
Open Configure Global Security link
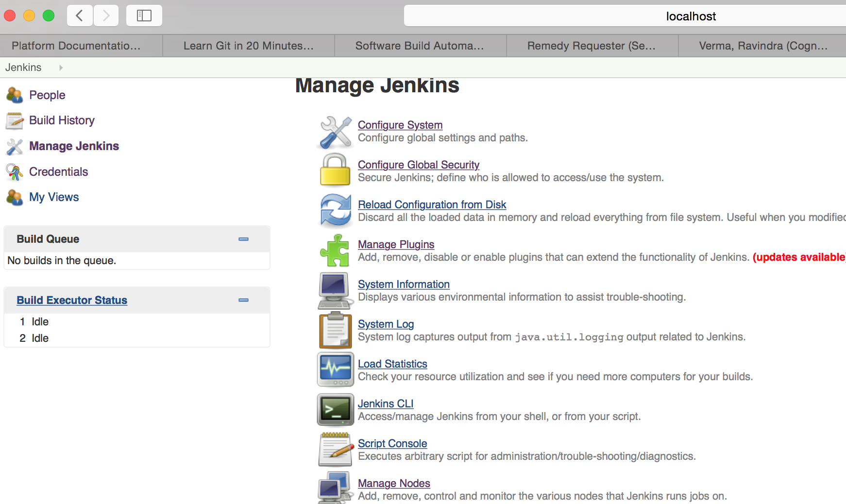pos(419,165)
